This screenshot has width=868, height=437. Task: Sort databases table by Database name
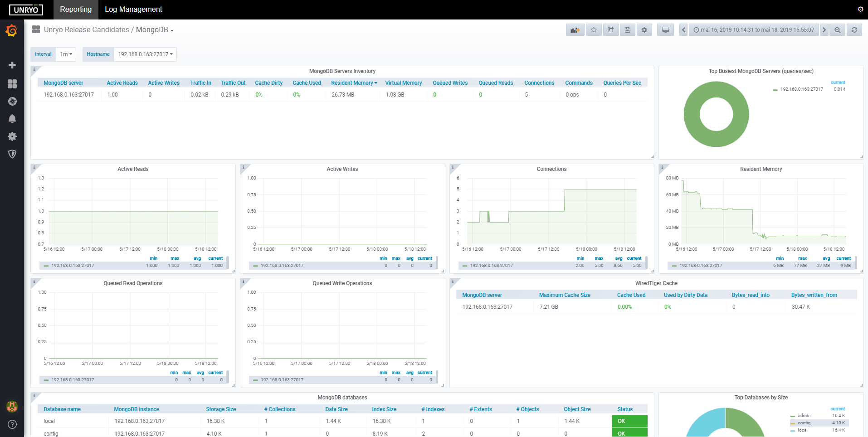tap(62, 409)
